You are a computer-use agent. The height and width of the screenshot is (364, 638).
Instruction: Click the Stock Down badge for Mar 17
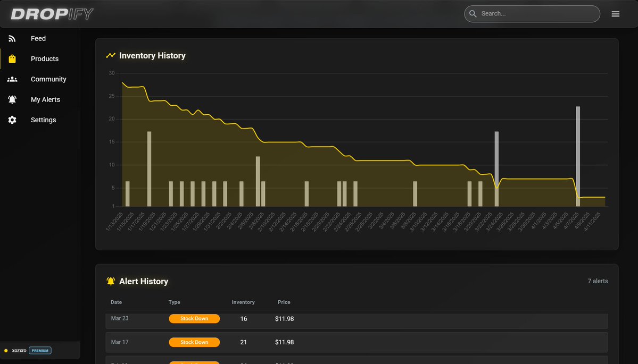[x=195, y=342]
